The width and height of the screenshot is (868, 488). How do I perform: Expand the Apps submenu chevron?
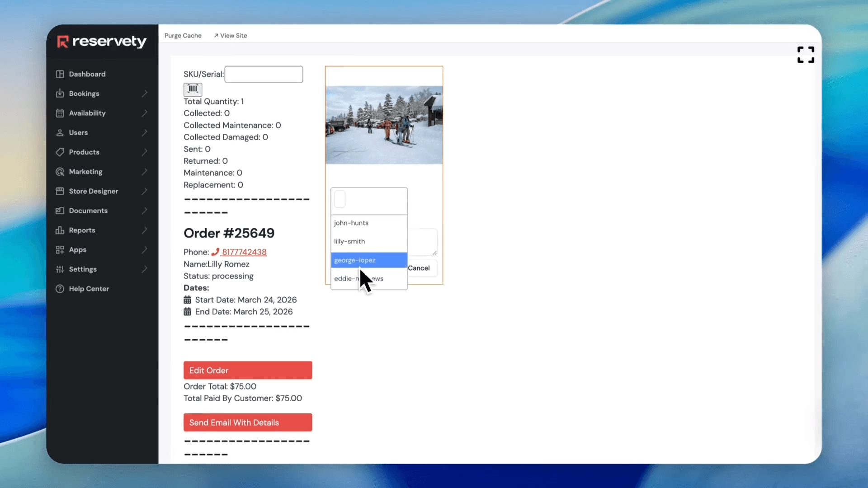(144, 249)
